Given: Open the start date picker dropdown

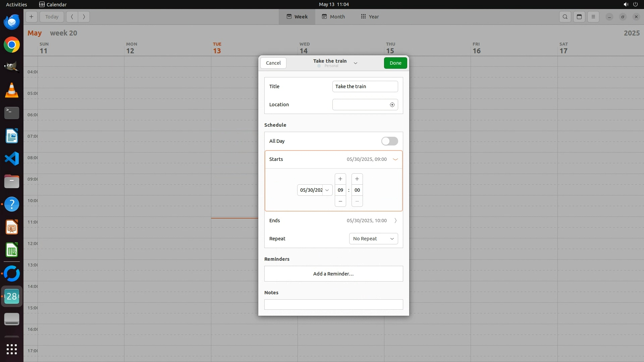Looking at the screenshot, I should tap(327, 190).
